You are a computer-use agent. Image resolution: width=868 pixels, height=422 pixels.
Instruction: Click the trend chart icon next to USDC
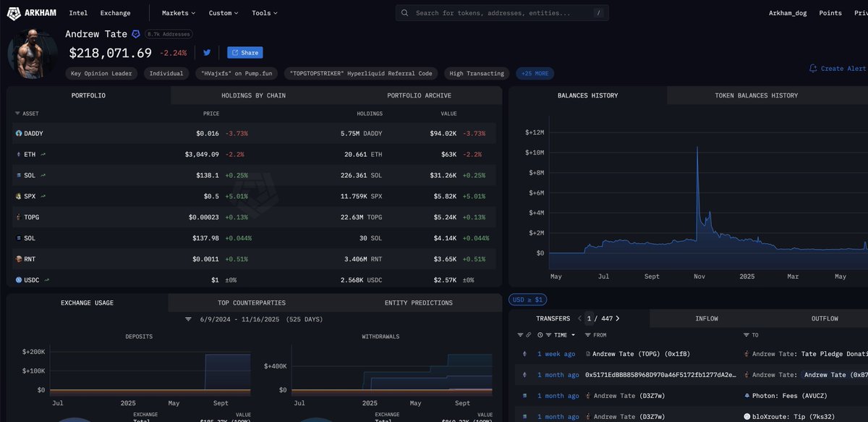pos(48,279)
